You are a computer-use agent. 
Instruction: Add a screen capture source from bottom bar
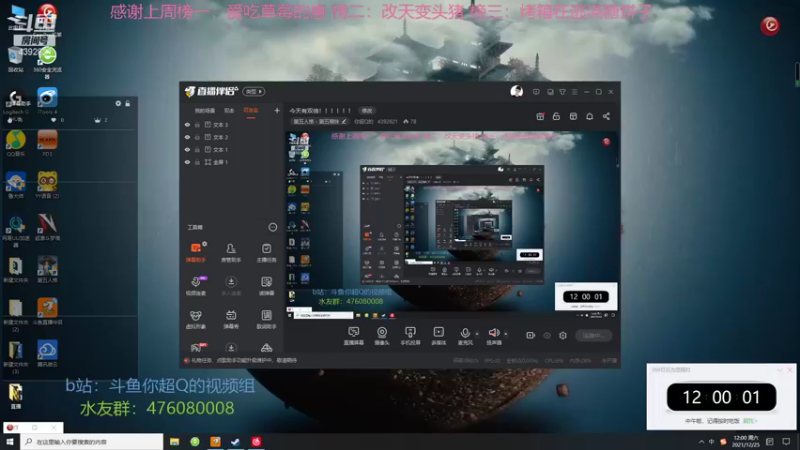[x=354, y=336]
